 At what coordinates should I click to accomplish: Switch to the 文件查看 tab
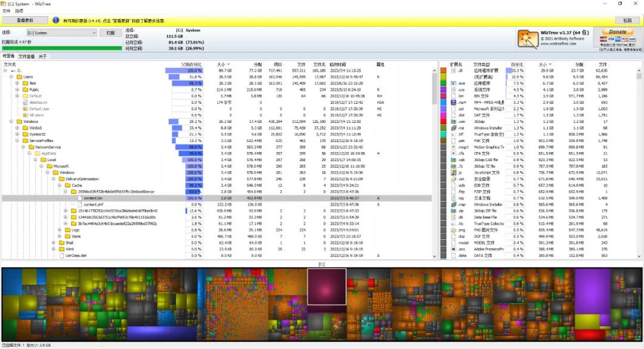(x=26, y=56)
